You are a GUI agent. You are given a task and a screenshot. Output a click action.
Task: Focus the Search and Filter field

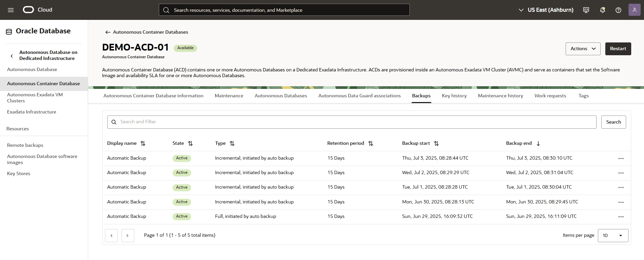point(352,122)
